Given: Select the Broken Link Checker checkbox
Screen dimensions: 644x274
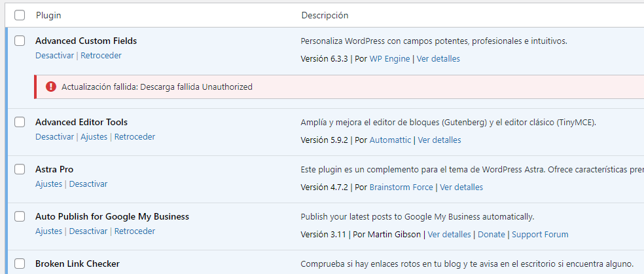Looking at the screenshot, I should pyautogui.click(x=19, y=264).
